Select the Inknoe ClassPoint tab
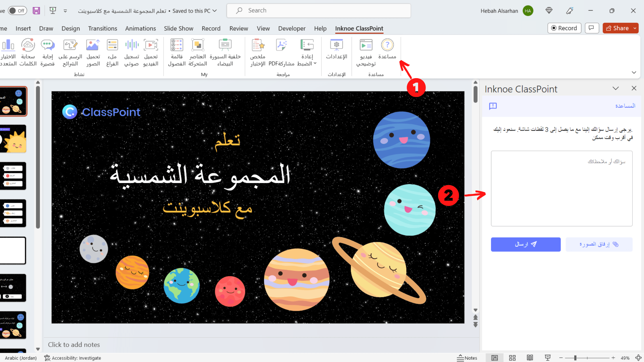This screenshot has width=644, height=362. point(359,28)
